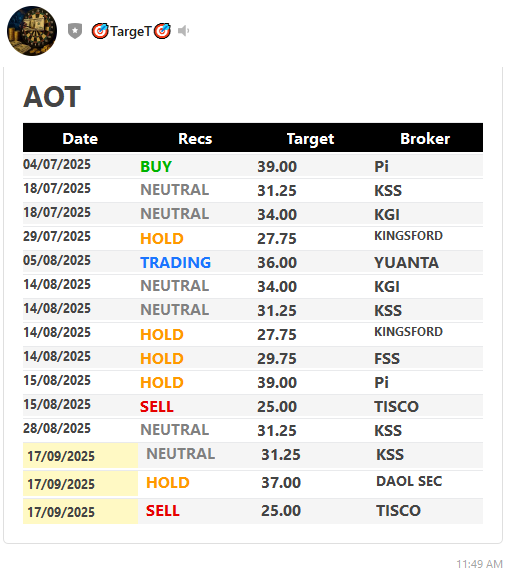This screenshot has height=574, width=507.
Task: Click the Date column header
Action: tap(80, 139)
